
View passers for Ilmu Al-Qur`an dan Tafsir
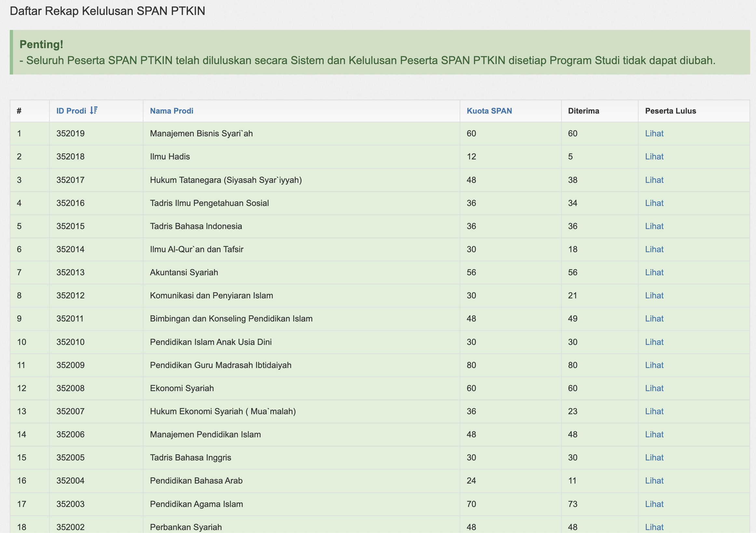click(654, 249)
